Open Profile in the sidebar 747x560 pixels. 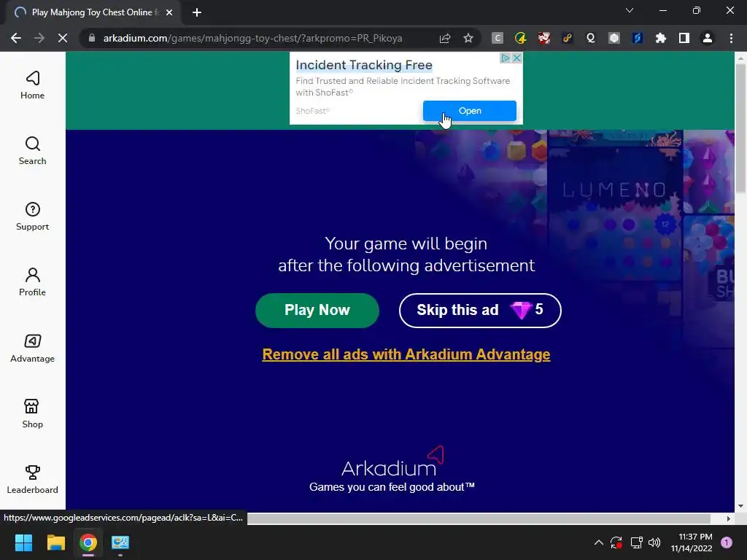tap(32, 282)
